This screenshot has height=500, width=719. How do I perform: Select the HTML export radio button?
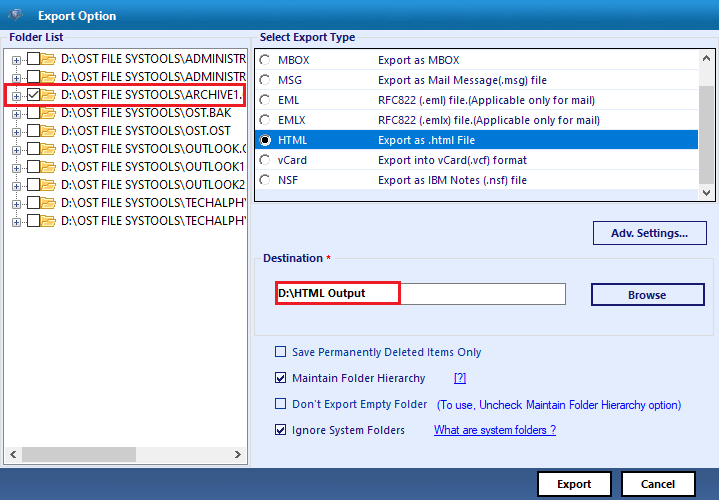pyautogui.click(x=265, y=140)
